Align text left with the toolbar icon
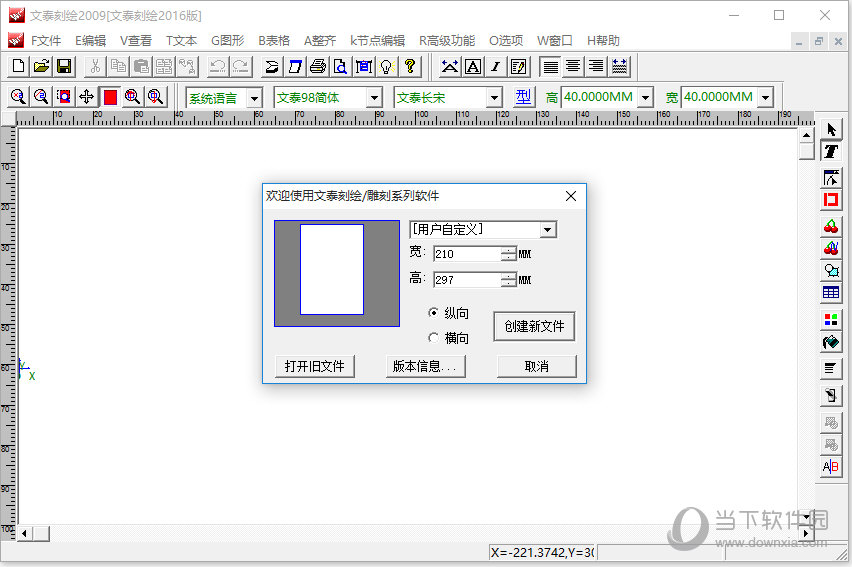 (x=550, y=66)
